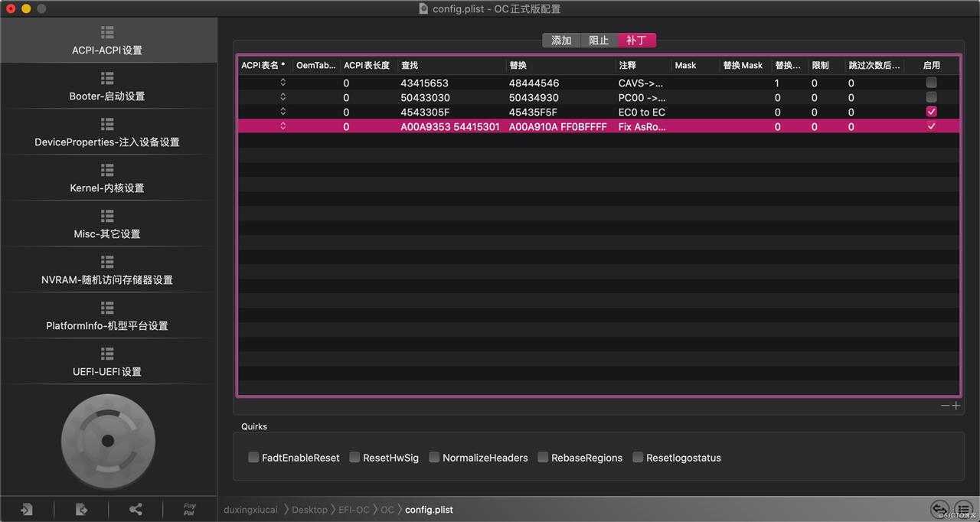Open the PlatformInfo-机型平台设置 section
The width and height of the screenshot is (980, 522).
(x=107, y=316)
